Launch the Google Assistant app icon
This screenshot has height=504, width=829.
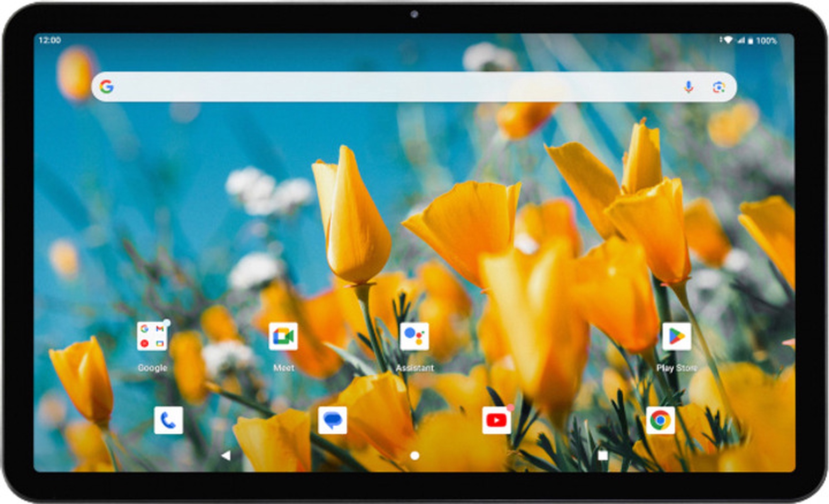click(414, 336)
